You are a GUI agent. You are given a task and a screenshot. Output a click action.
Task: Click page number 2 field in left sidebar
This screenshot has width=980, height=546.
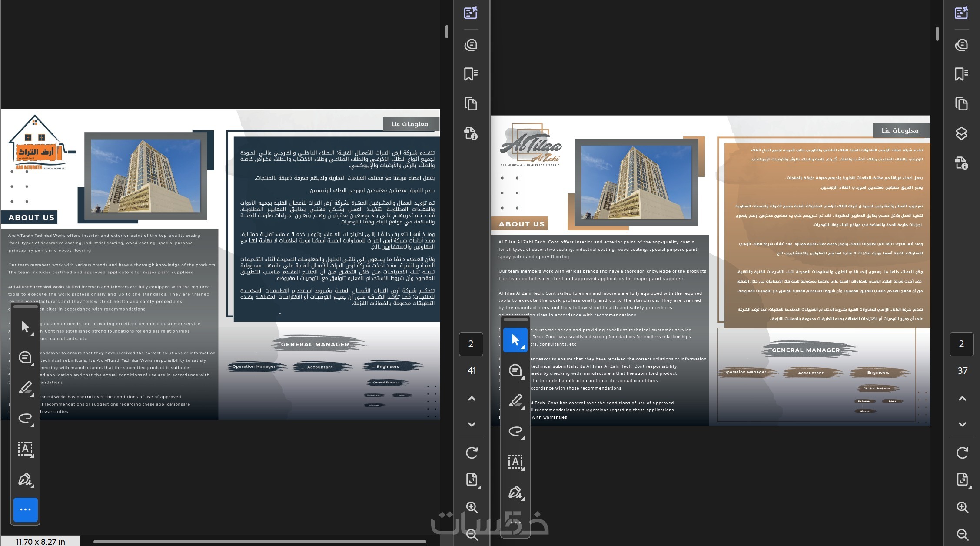pyautogui.click(x=471, y=344)
